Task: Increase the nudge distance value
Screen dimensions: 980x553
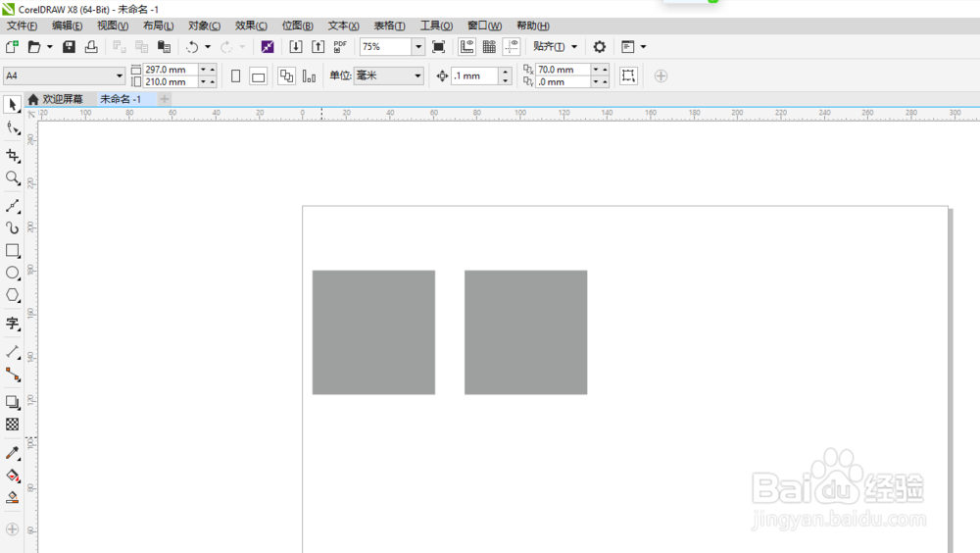Action: (x=505, y=72)
